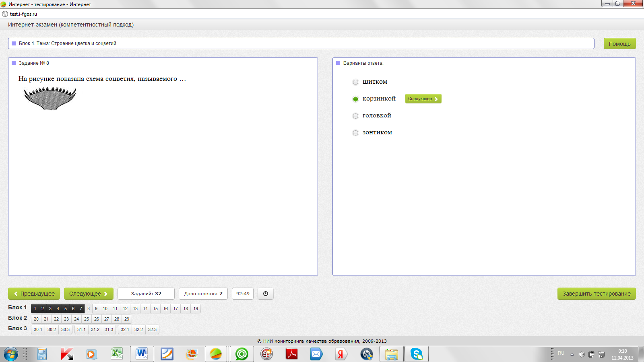
Task: Open the Windows Start menu
Action: pyautogui.click(x=11, y=354)
